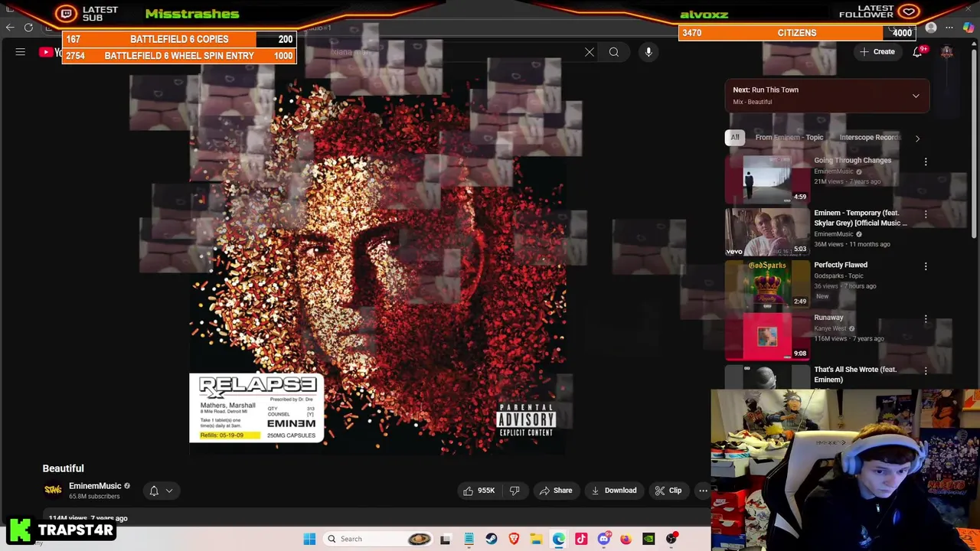Open OBS Studio from the taskbar

671,539
